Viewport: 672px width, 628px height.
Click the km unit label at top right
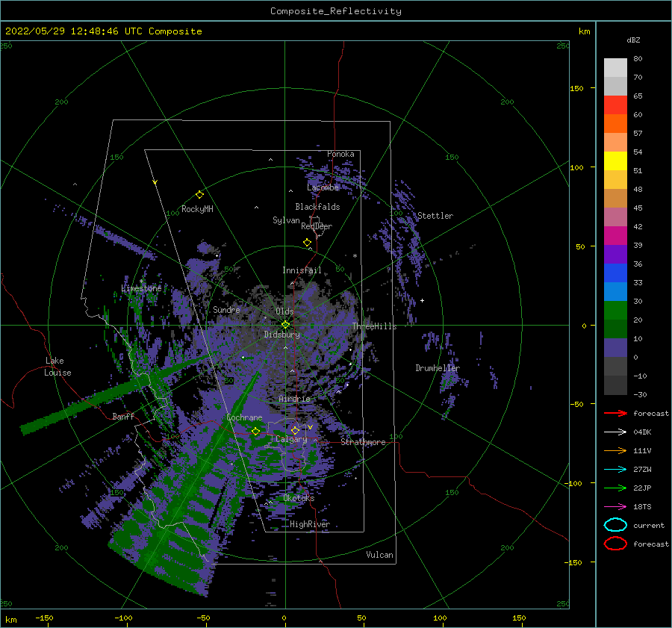click(x=585, y=31)
